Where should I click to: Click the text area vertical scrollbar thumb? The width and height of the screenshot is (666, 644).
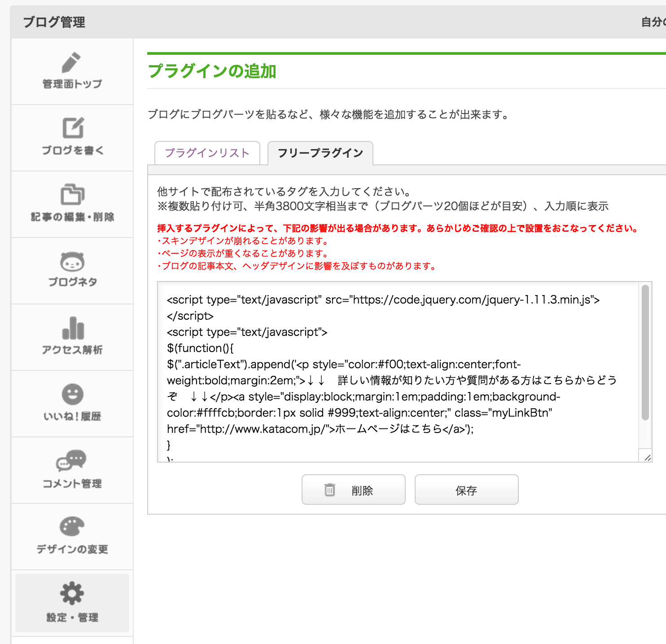[x=645, y=353]
